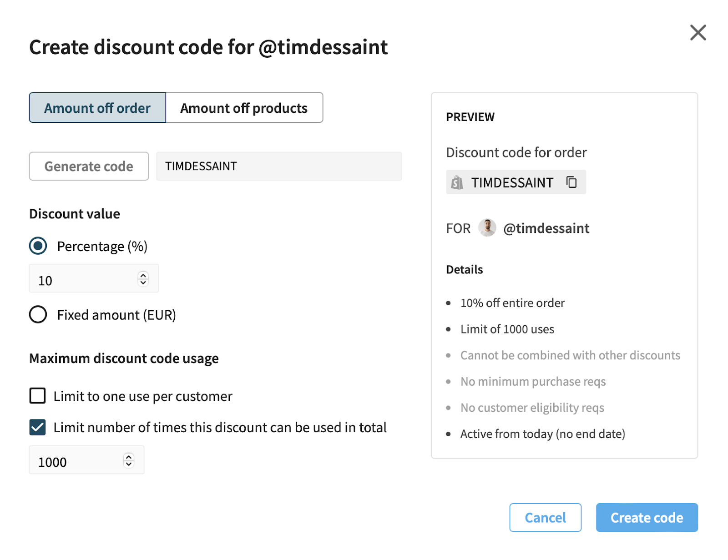Increase the total usage limit stepper
Image resolution: width=728 pixels, height=560 pixels.
129,457
